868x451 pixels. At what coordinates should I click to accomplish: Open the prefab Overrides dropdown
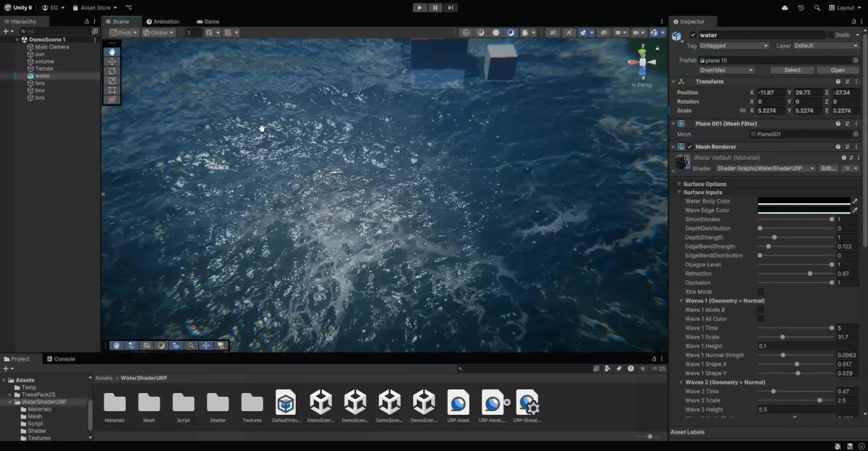pos(727,70)
